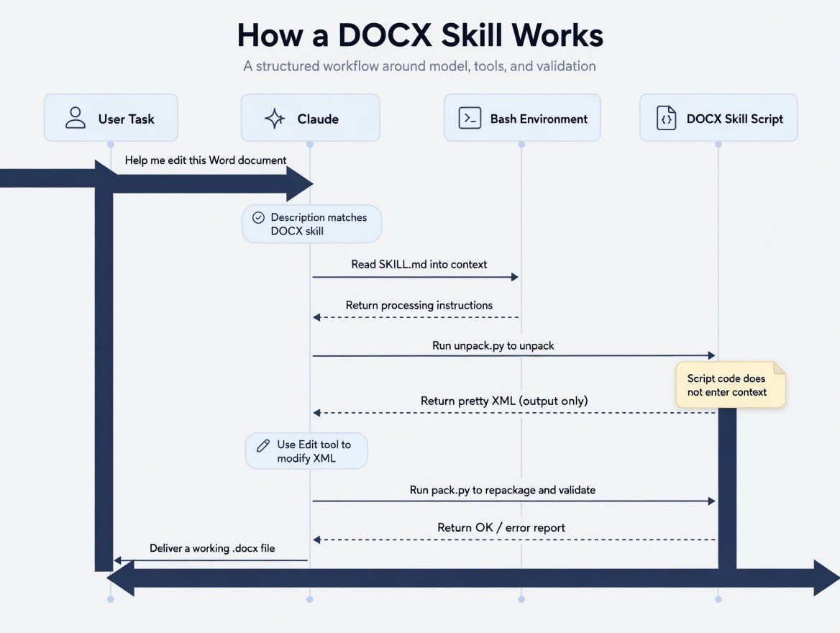Select the Claude header box
This screenshot has width=840, height=633.
(310, 118)
